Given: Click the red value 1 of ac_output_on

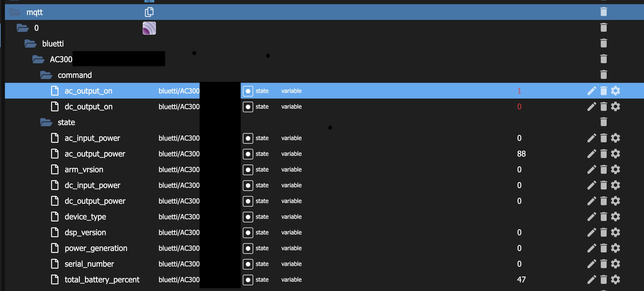Looking at the screenshot, I should 519,91.
